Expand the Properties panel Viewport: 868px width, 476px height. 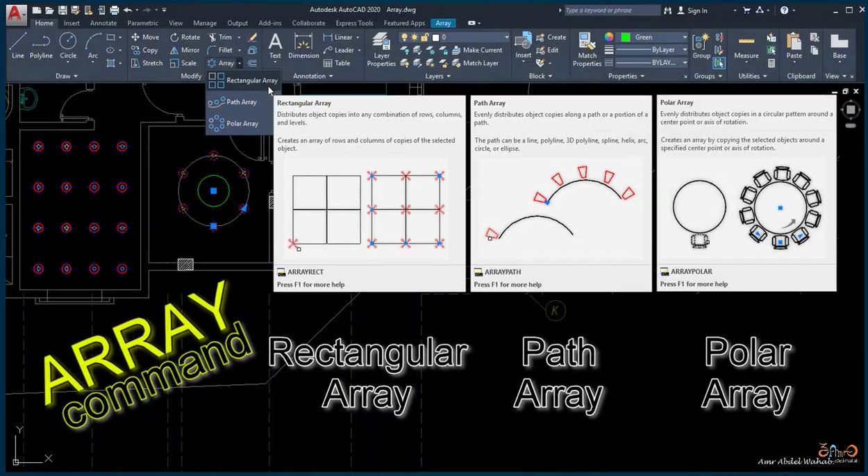coord(626,76)
